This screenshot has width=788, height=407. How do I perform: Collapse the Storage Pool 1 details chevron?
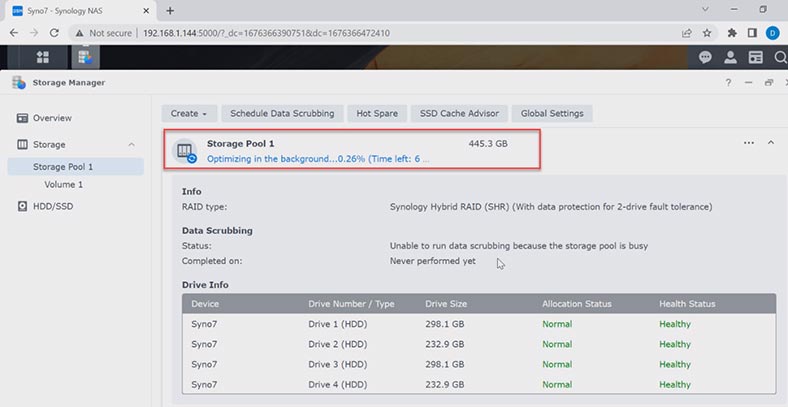[770, 143]
